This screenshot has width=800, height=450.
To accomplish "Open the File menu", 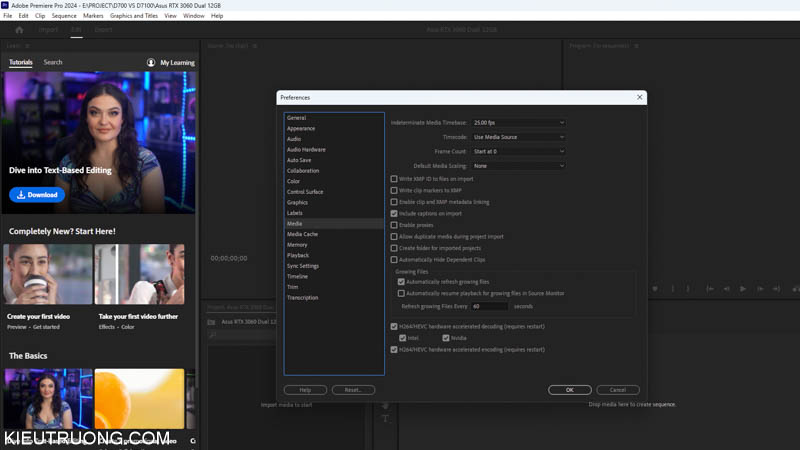I will point(8,16).
